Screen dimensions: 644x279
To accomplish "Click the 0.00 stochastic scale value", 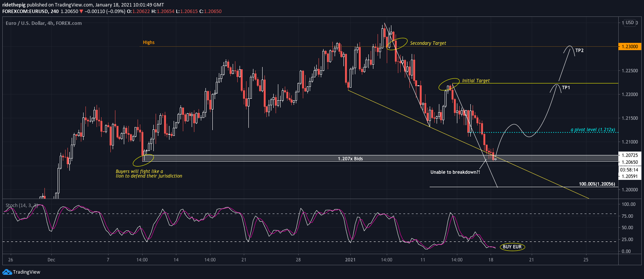I will pos(626,251).
